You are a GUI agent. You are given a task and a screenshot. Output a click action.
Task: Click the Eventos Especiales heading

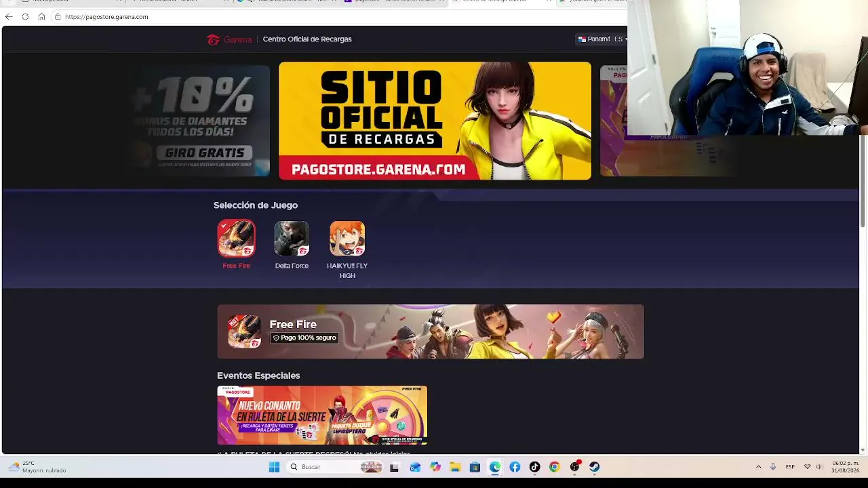coord(258,375)
